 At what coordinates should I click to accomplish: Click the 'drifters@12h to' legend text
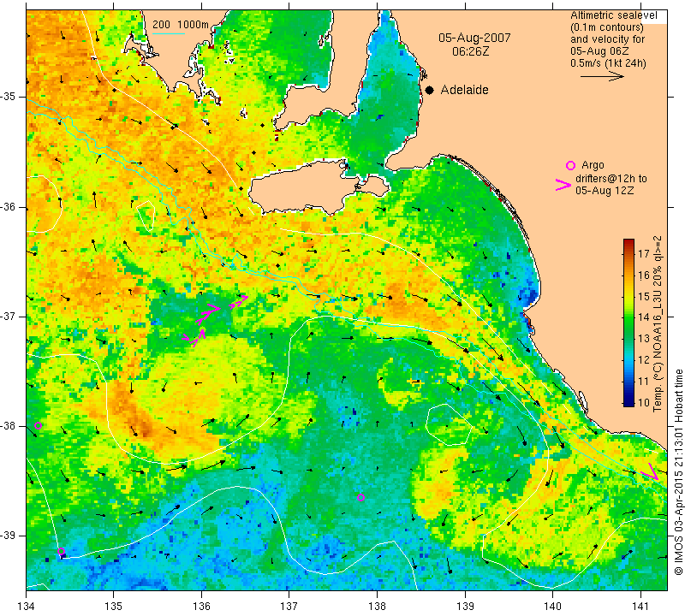pyautogui.click(x=611, y=179)
